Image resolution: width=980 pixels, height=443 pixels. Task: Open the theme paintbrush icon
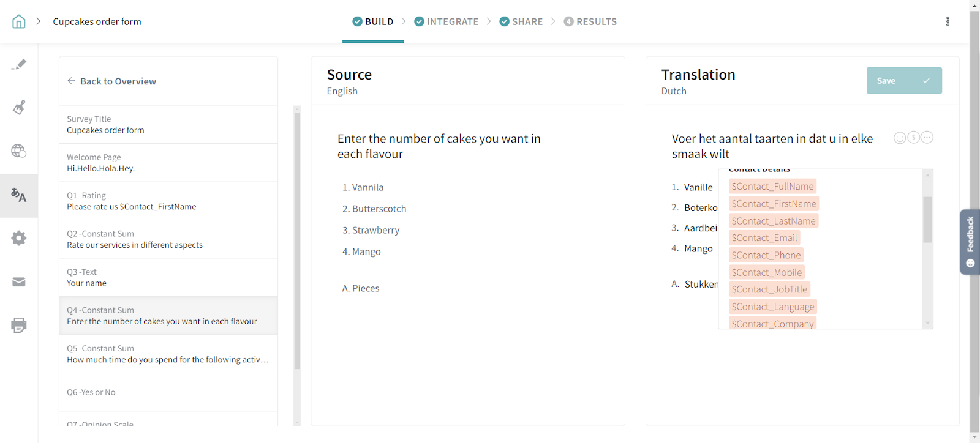[x=19, y=108]
